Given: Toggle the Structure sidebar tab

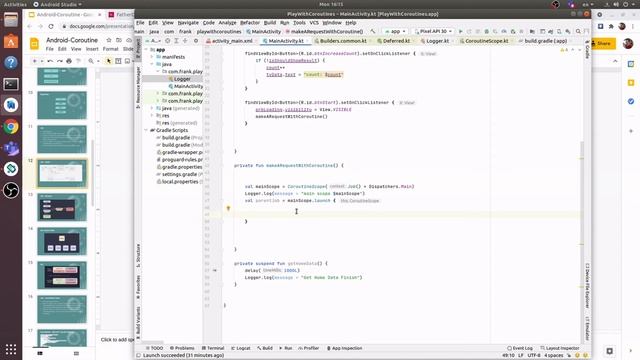Looking at the screenshot, I should (138, 256).
